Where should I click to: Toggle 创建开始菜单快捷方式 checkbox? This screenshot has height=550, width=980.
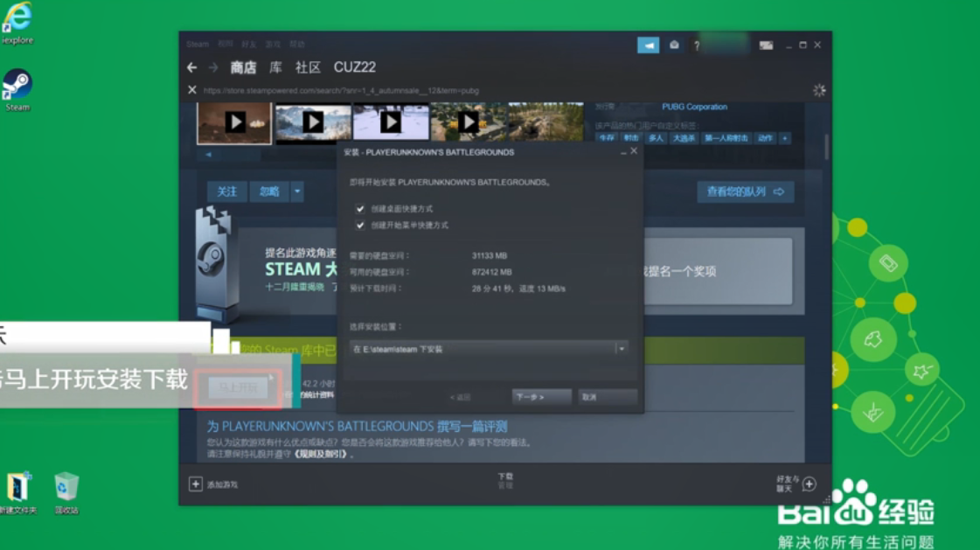pyautogui.click(x=360, y=225)
